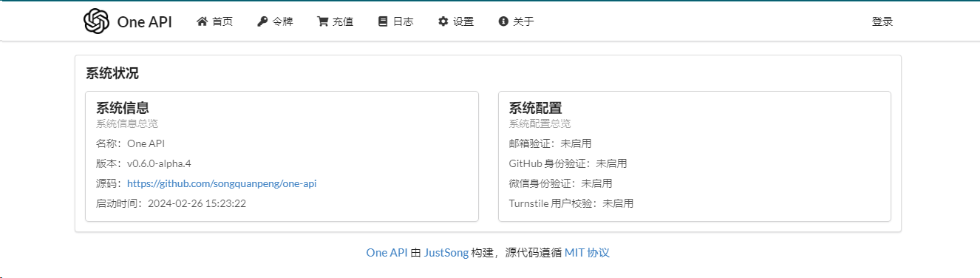This screenshot has width=980, height=278.
Task: Click the key icon beside 令牌
Action: [x=262, y=21]
